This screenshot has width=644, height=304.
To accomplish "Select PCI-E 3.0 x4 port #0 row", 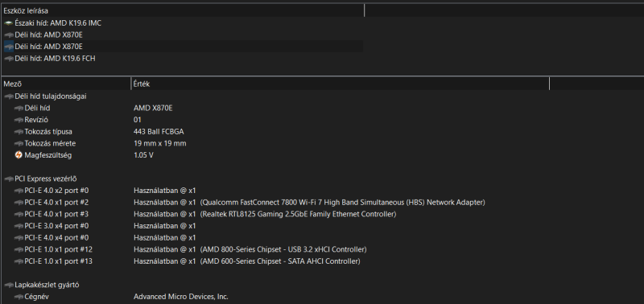I will [x=56, y=226].
